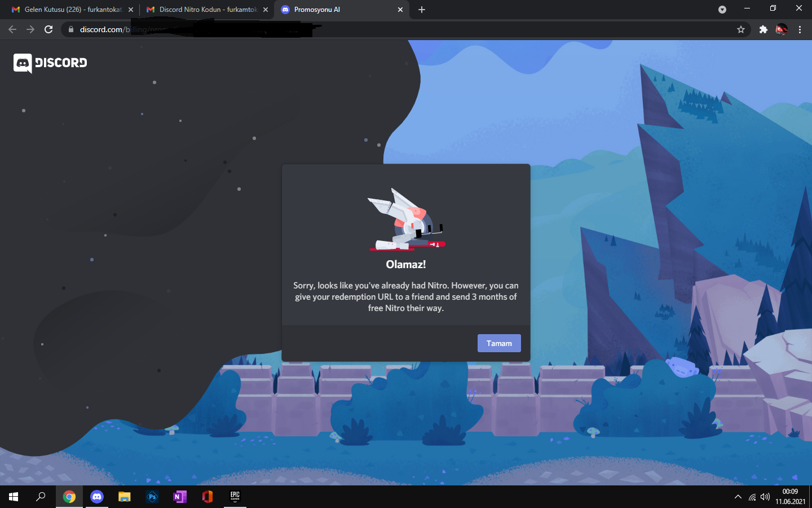
Task: Open the Discord logo in the page header
Action: click(x=50, y=63)
